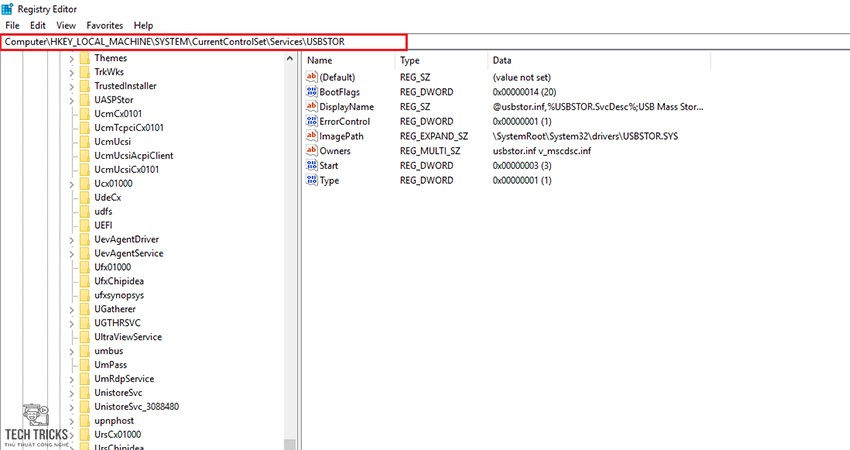Select the ufxsynopsys key
The height and width of the screenshot is (450, 850).
coord(119,295)
